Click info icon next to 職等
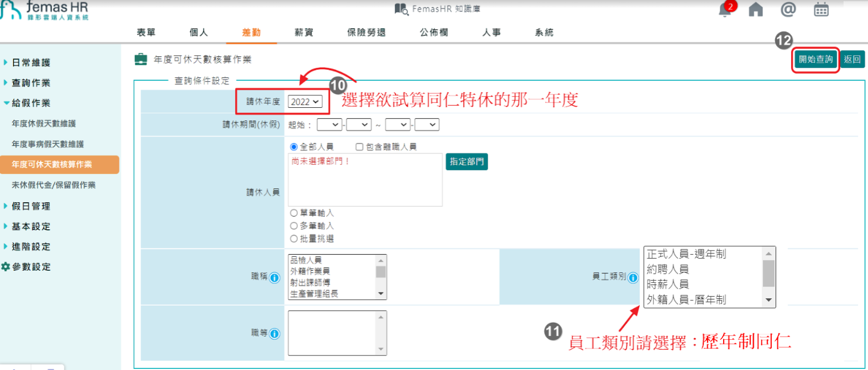Screen dimensions: 868x370 point(274,334)
